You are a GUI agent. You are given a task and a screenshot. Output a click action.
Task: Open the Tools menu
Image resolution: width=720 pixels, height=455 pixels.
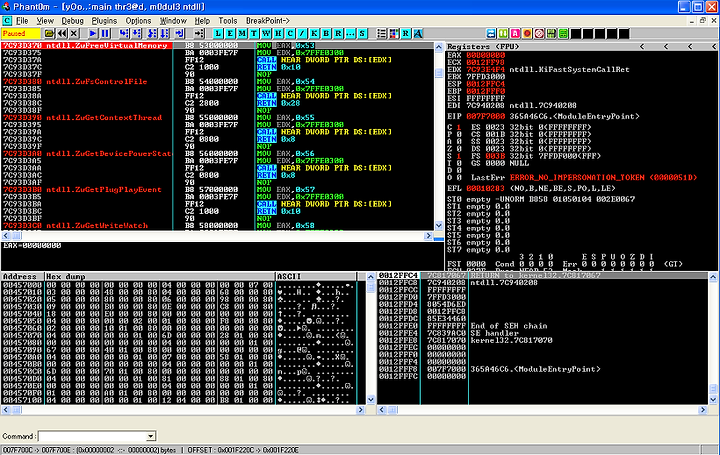click(x=228, y=21)
